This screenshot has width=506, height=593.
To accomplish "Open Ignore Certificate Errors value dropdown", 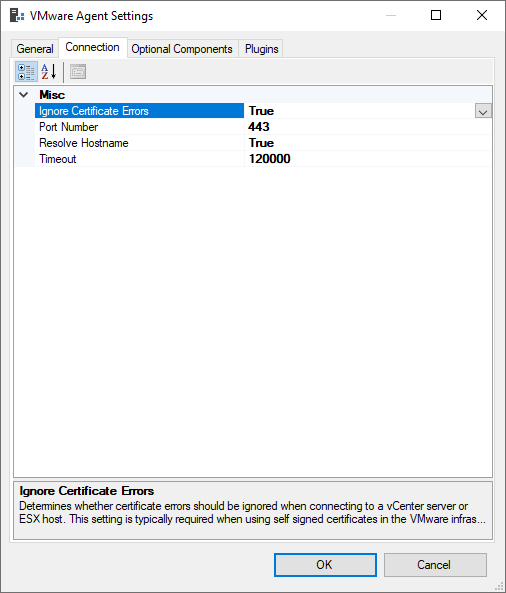I will (483, 111).
